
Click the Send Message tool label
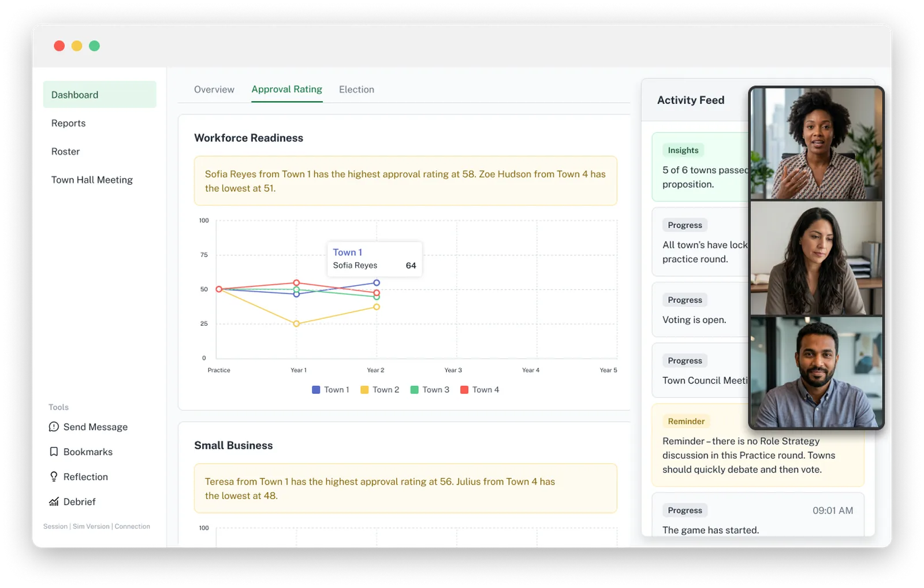coord(95,427)
